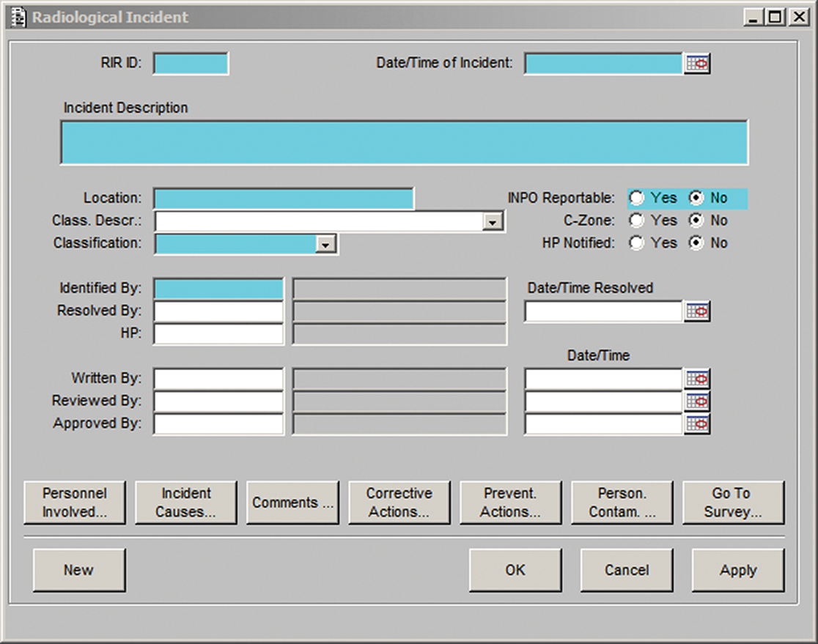The height and width of the screenshot is (644, 818).
Task: Set INPO Reportable to No
Action: [696, 198]
